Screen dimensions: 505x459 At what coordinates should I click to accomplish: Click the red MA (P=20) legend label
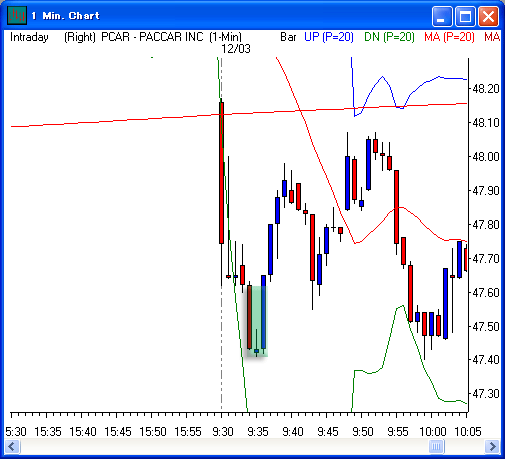[x=449, y=37]
